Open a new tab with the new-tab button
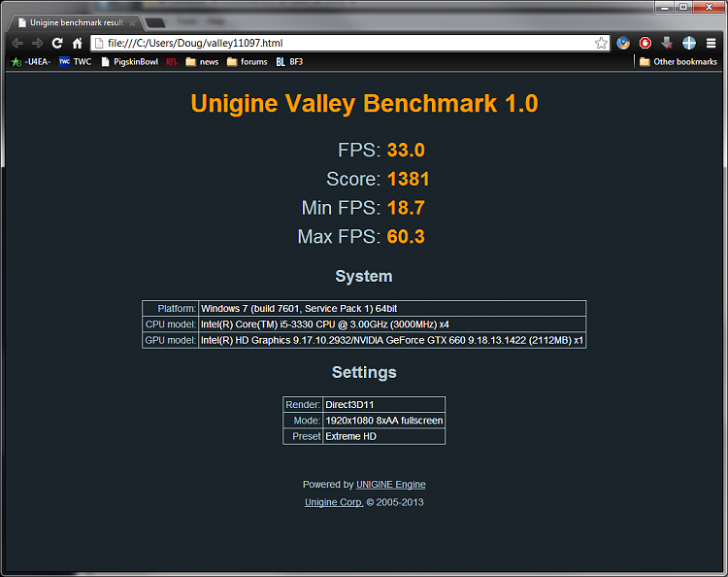 [x=155, y=22]
